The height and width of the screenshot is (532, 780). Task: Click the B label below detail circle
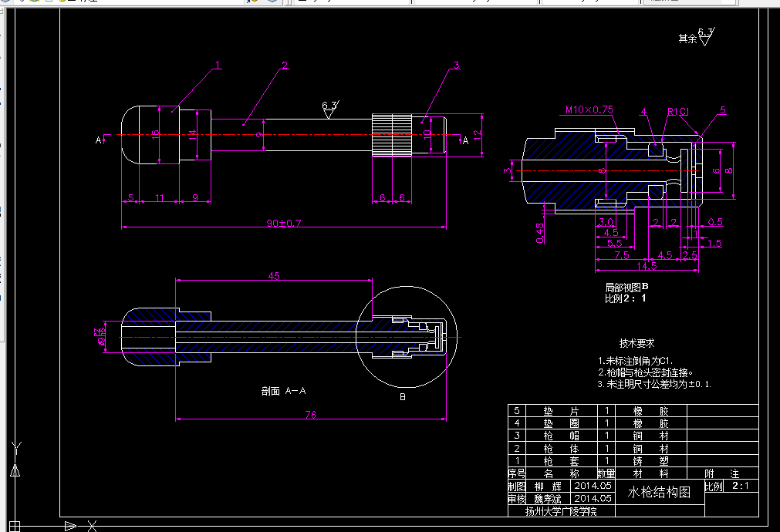[403, 397]
